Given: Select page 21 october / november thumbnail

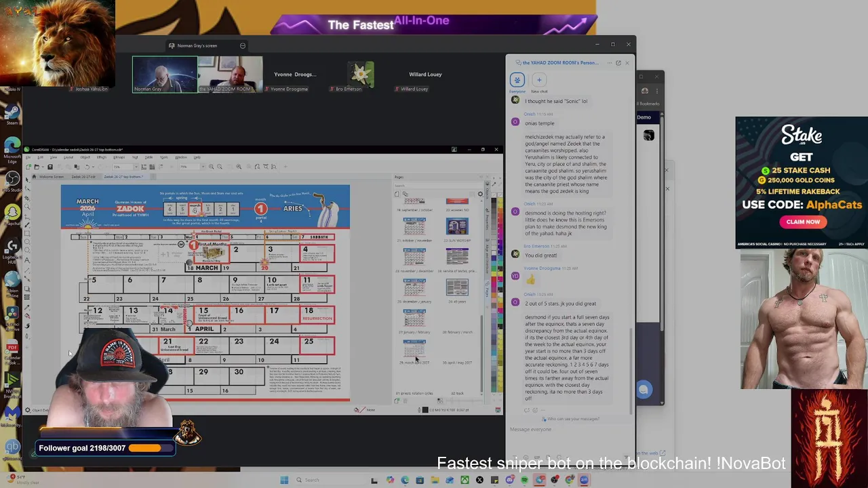Looking at the screenshot, I should 414,226.
